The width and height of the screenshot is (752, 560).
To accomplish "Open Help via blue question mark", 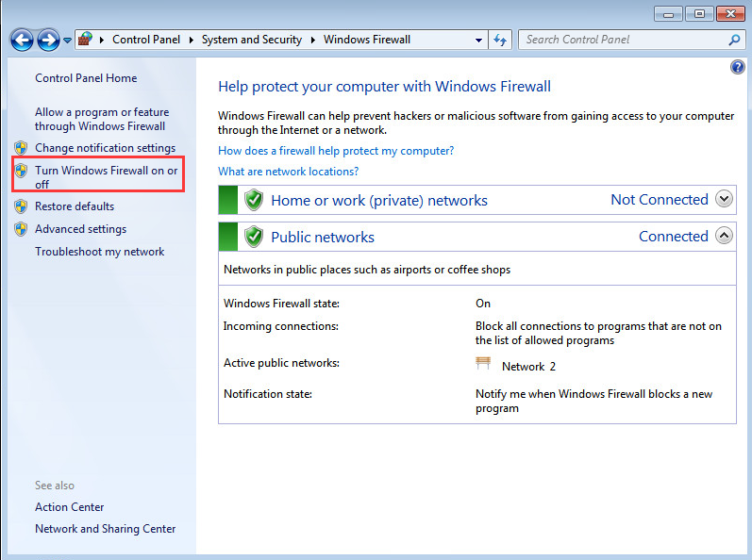I will tap(738, 67).
